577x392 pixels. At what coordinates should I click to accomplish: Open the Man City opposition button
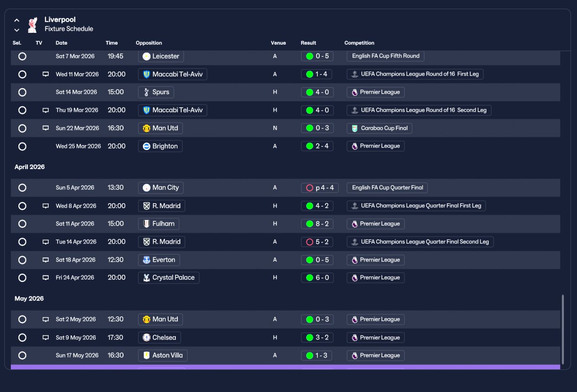coord(161,188)
